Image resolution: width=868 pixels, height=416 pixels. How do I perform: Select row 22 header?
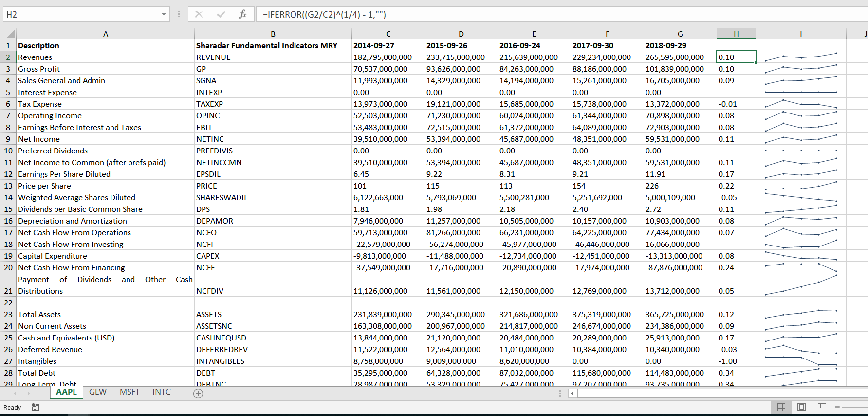tap(8, 303)
